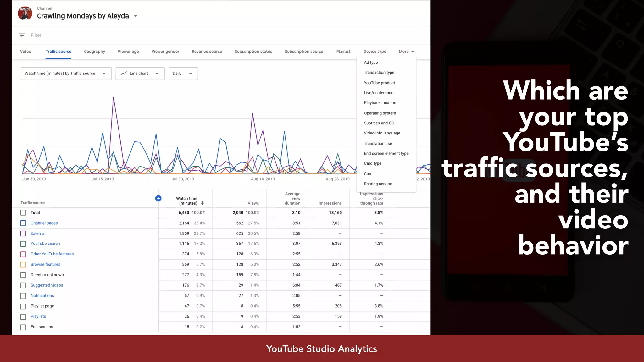Open the filter lines icon
Viewport: 644px width, 362px height.
tap(22, 35)
